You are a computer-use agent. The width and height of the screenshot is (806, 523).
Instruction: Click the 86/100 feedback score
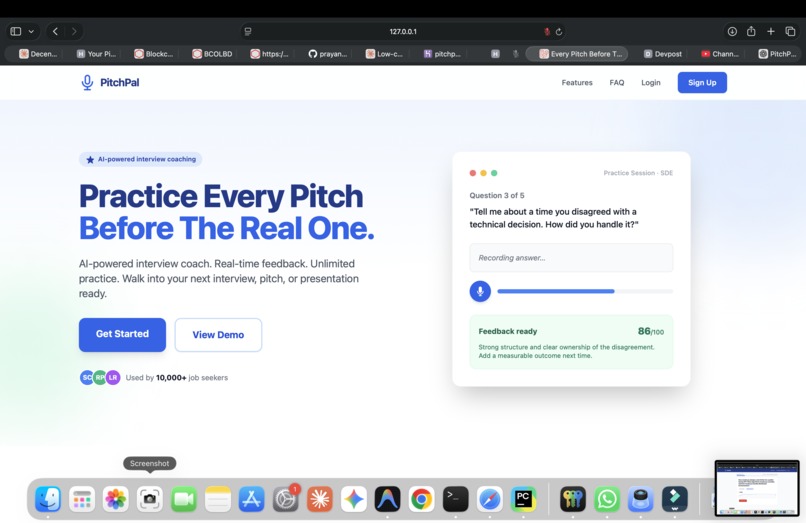(x=651, y=331)
